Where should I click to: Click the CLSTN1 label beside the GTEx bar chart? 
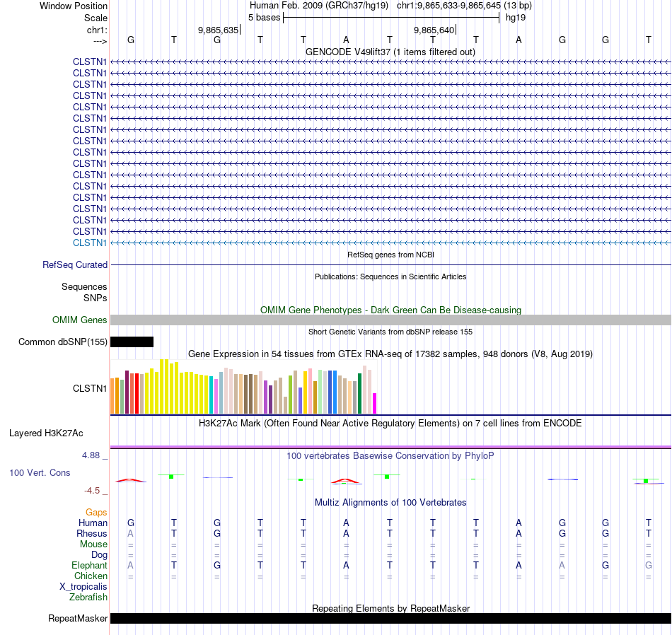pyautogui.click(x=90, y=389)
